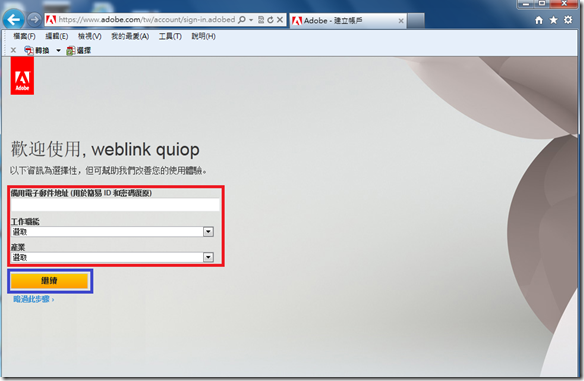Click the compatibility view icon in address bar
This screenshot has height=381, width=584.
[x=261, y=20]
